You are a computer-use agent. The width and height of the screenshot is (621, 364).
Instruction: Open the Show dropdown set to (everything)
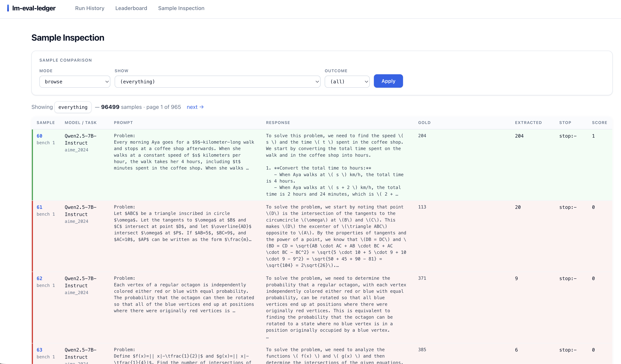click(x=217, y=81)
